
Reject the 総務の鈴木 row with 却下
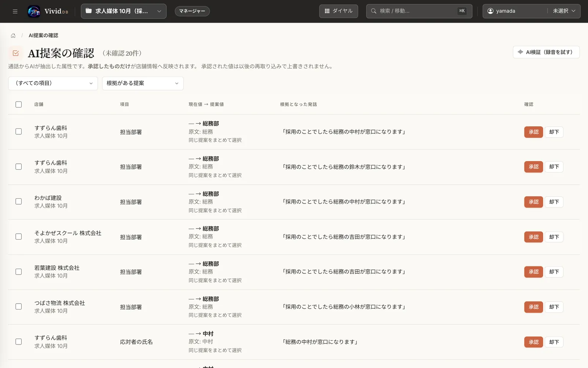554,167
